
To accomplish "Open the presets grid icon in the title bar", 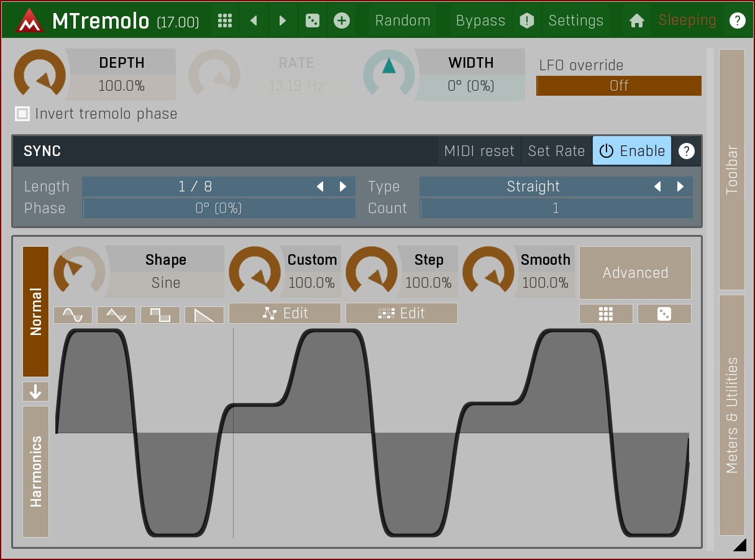I will (225, 21).
